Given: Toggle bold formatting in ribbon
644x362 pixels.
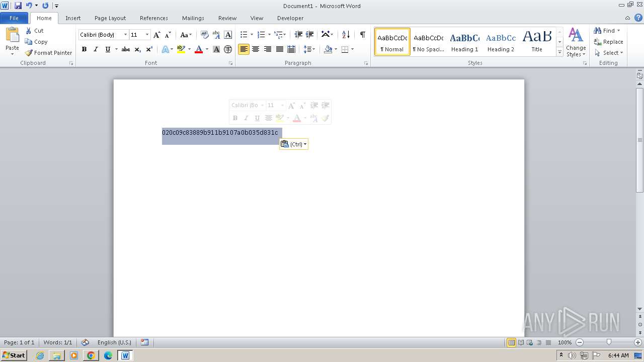Looking at the screenshot, I should click(84, 49).
